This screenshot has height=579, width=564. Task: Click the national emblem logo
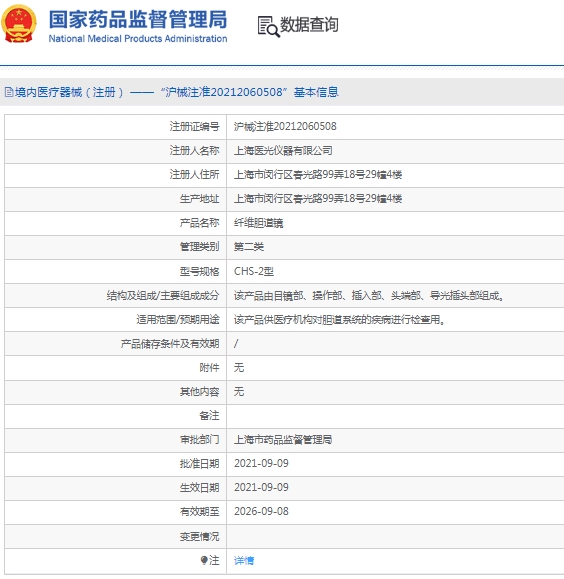(19, 24)
